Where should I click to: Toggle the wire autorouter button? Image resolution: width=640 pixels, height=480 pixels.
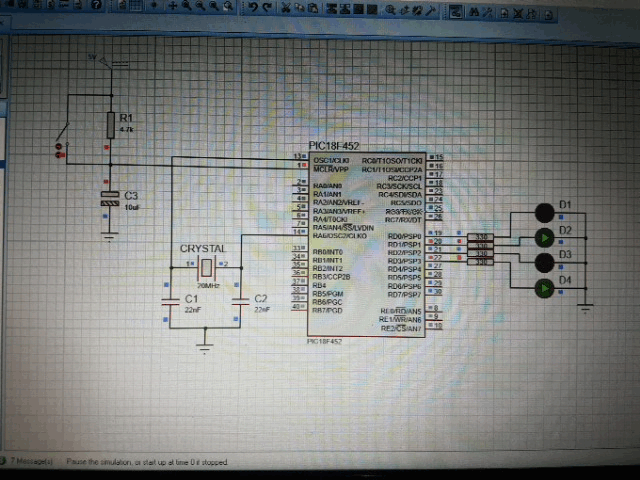456,12
